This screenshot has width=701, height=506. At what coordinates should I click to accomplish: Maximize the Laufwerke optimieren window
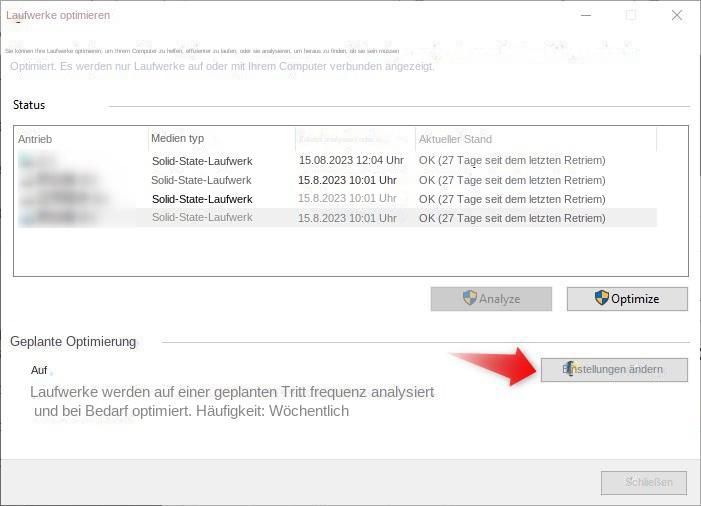631,15
